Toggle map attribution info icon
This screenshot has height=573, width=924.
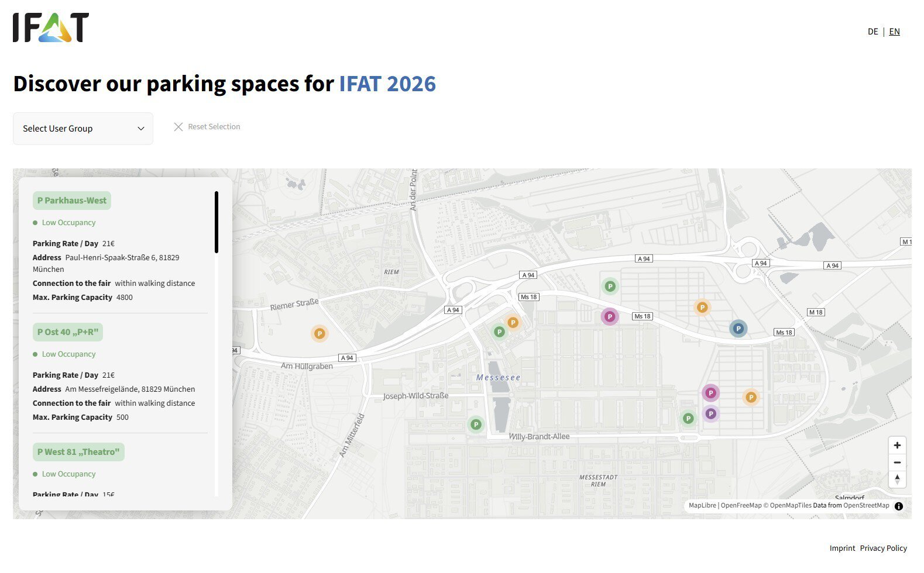pos(899,506)
